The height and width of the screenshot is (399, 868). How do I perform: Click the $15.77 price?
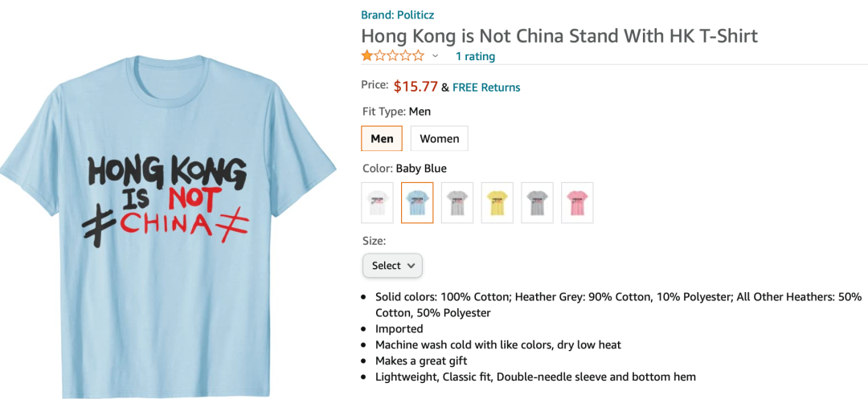point(416,86)
